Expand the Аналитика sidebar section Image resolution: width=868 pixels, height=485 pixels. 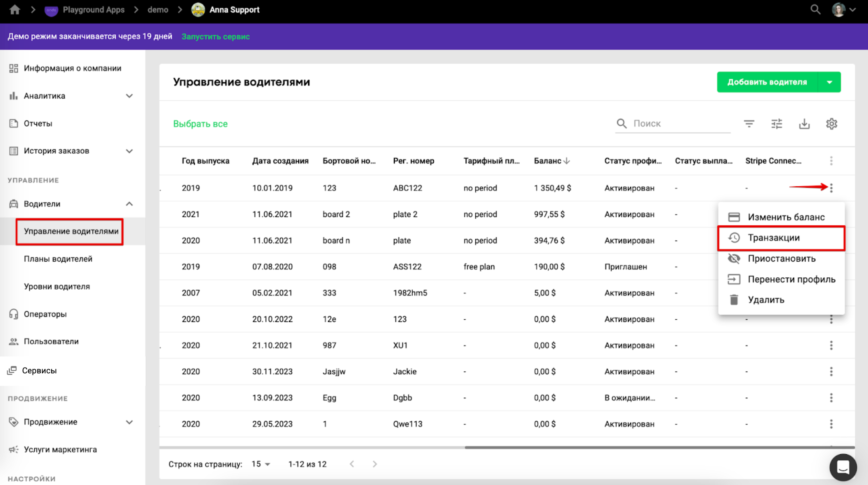coord(129,96)
